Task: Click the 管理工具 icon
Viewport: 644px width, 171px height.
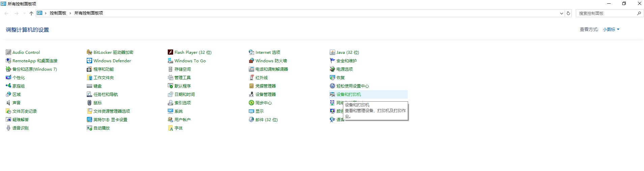Action: 170,77
